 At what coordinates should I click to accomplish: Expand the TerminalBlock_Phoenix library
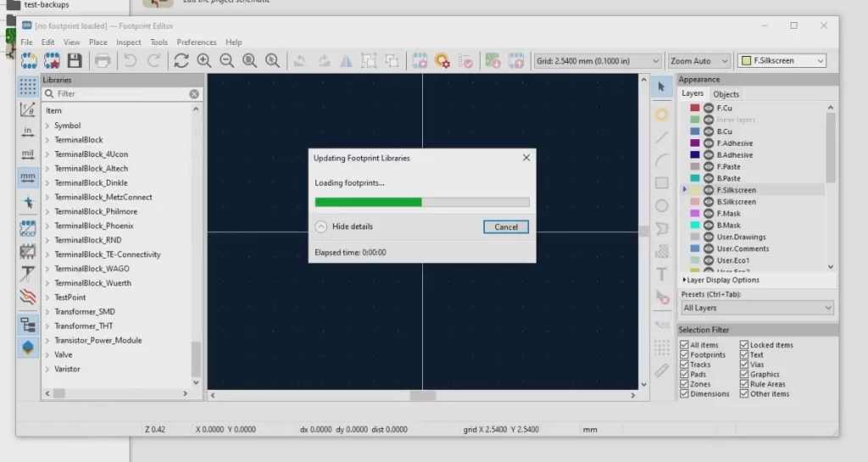[x=47, y=226]
